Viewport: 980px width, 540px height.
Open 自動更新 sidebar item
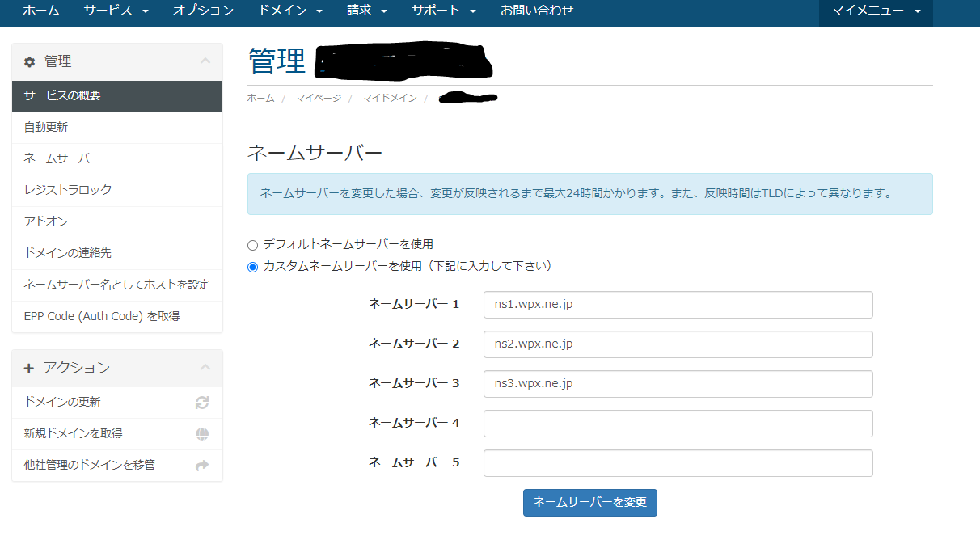pos(117,128)
